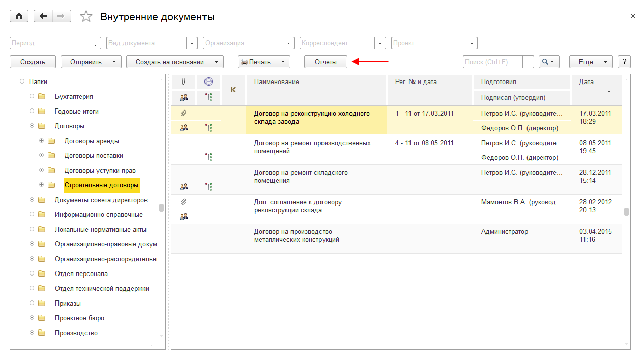Expand the Договоры аренды subfolder
Screen dimensions: 644x357
41,141
